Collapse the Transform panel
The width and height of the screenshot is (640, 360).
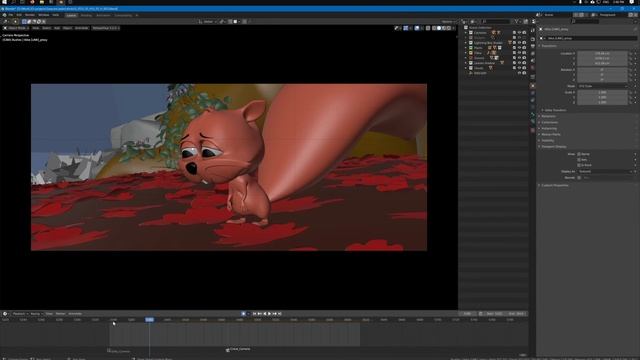pos(549,46)
